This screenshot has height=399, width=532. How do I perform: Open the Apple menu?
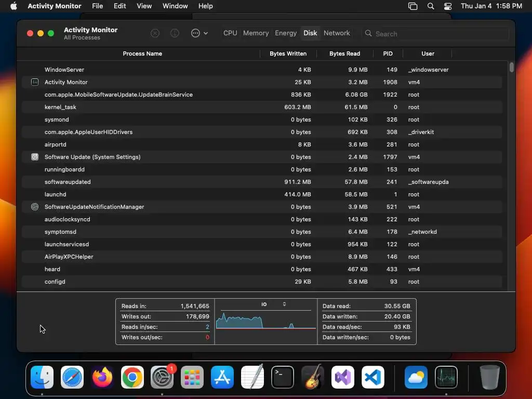(14, 6)
